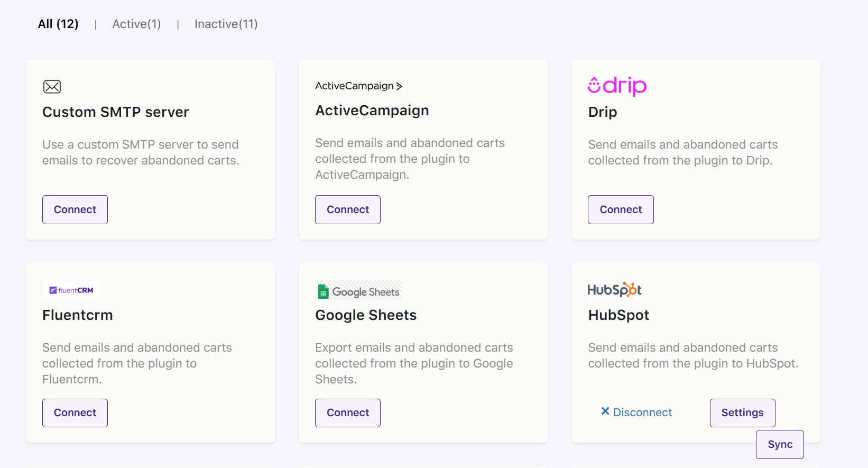Image resolution: width=868 pixels, height=468 pixels.
Task: Connect the Drip integration
Action: [x=621, y=209]
